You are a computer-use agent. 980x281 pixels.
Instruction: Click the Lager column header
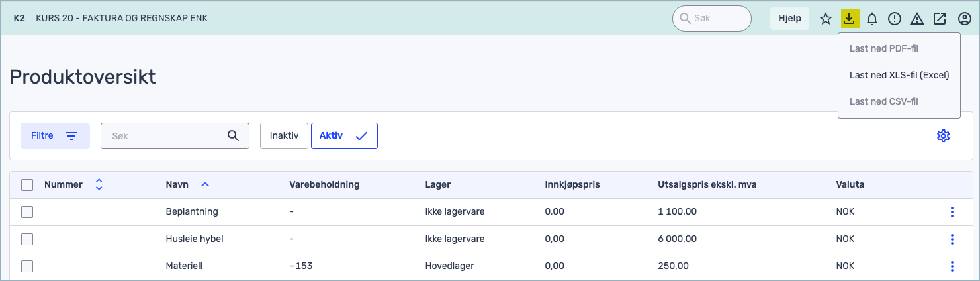pyautogui.click(x=437, y=185)
